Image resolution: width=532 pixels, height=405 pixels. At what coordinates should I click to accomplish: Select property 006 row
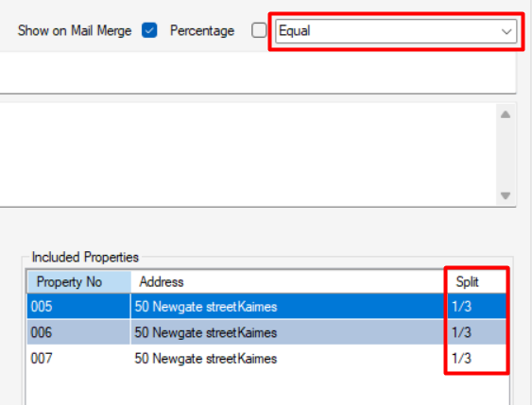click(x=266, y=332)
